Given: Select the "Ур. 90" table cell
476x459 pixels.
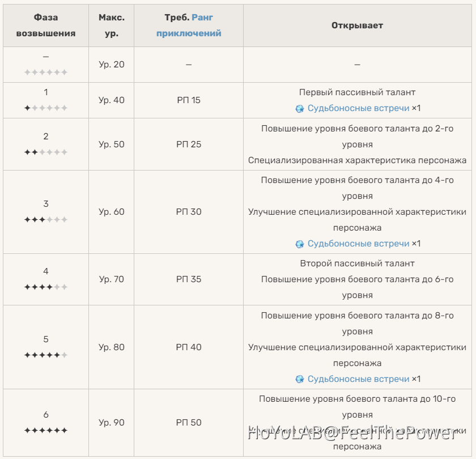Looking at the screenshot, I should tap(112, 423).
